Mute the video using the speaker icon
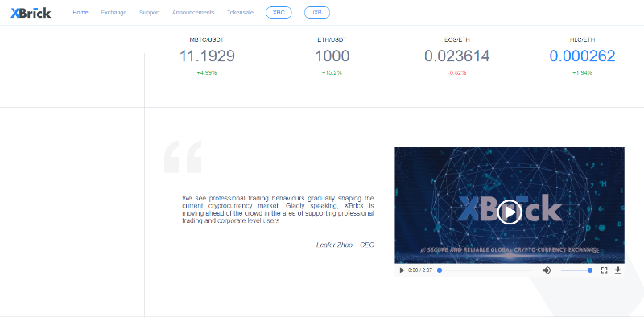The height and width of the screenshot is (317, 644). coord(547,270)
